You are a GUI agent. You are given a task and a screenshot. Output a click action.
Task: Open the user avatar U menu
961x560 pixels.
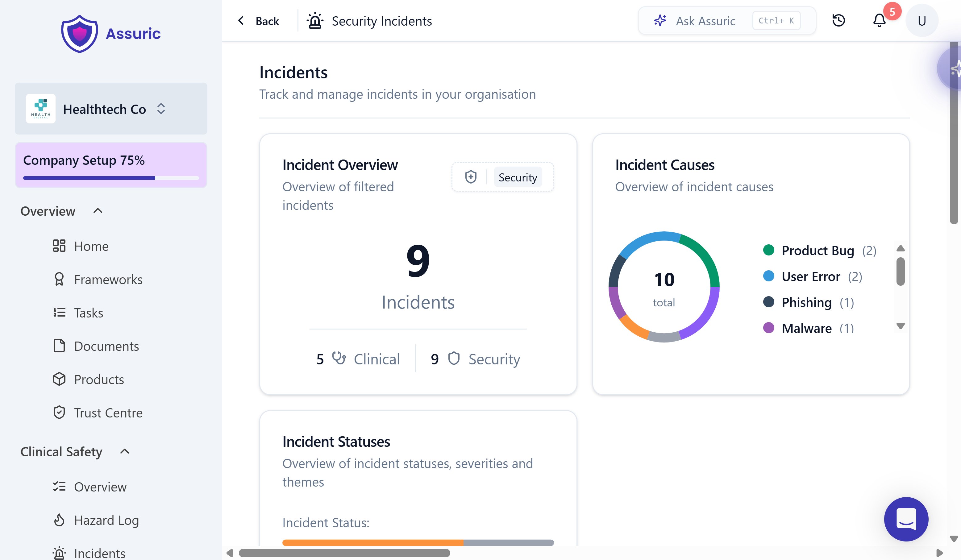921,21
